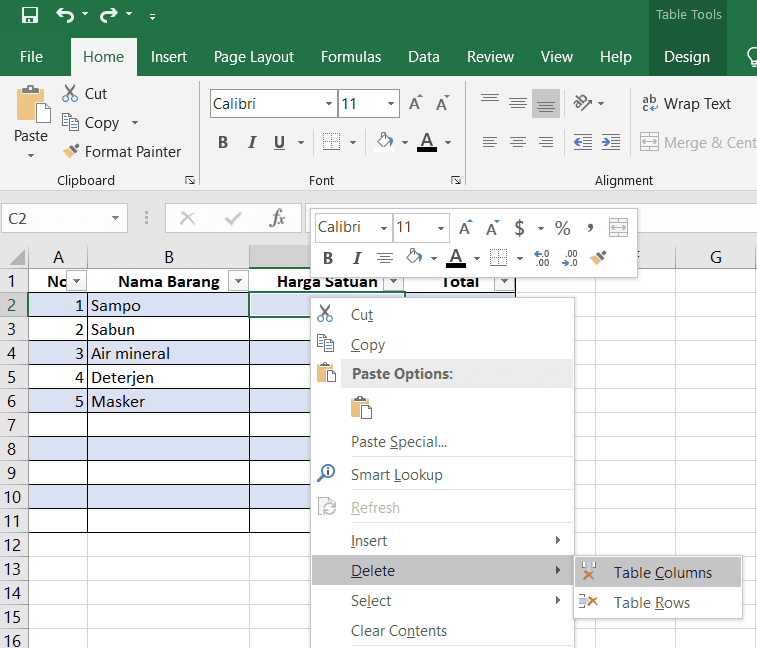Click Increase Decimal in mini toolbar
757x648 pixels.
tap(542, 258)
